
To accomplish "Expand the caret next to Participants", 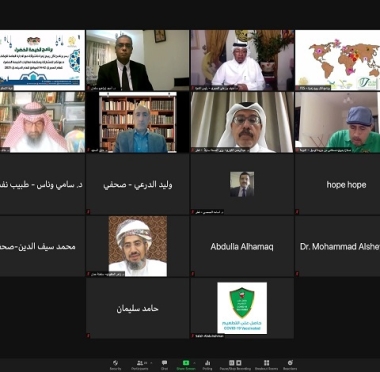I will coord(151,363).
